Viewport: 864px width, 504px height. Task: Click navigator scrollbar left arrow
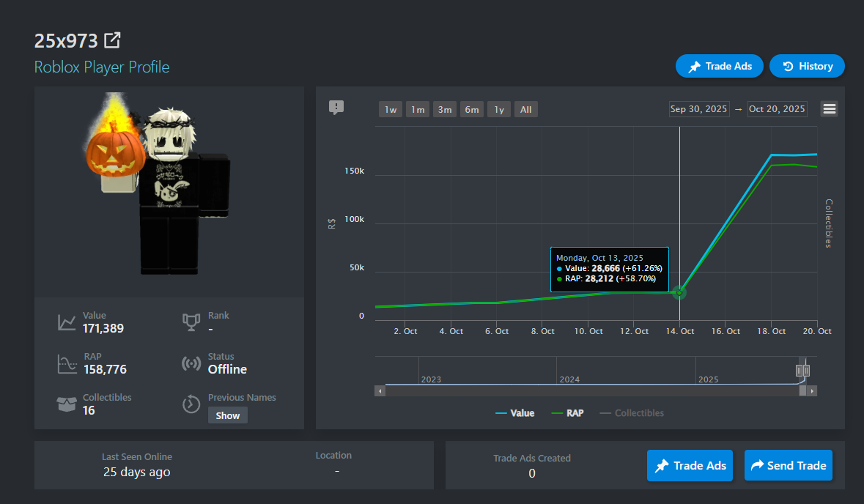pyautogui.click(x=380, y=390)
